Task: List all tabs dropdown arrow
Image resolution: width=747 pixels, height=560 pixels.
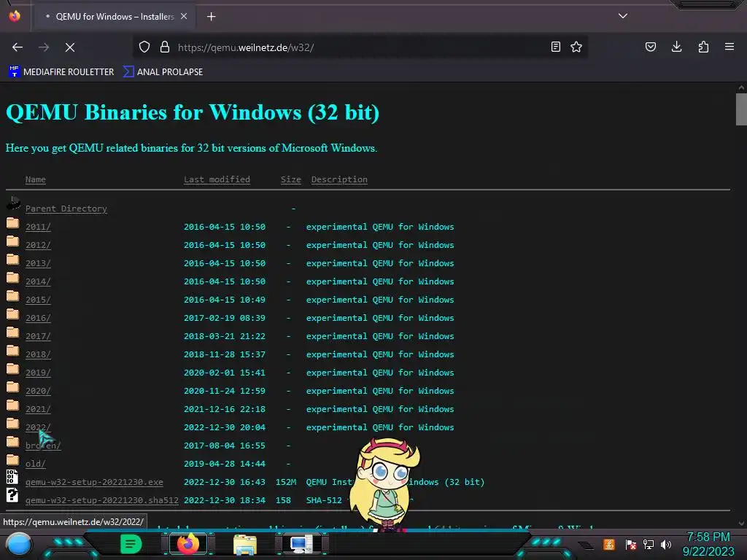Action: pyautogui.click(x=623, y=16)
